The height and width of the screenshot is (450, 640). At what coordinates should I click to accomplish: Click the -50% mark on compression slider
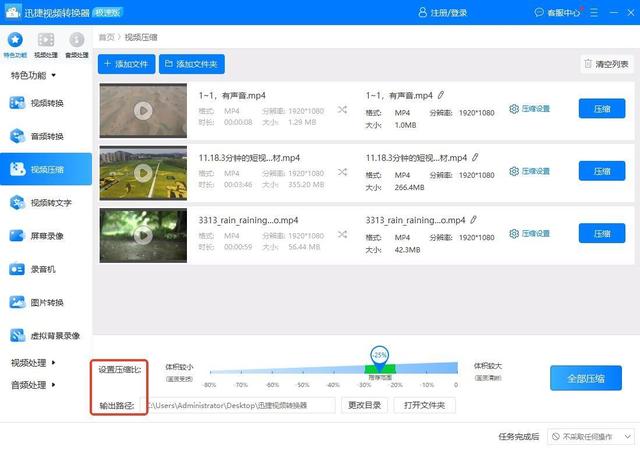303,385
